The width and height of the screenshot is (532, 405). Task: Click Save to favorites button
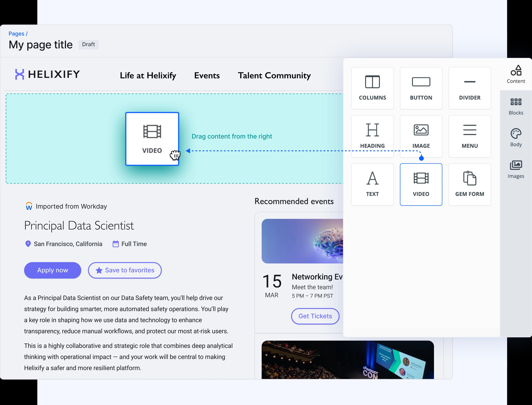(125, 270)
